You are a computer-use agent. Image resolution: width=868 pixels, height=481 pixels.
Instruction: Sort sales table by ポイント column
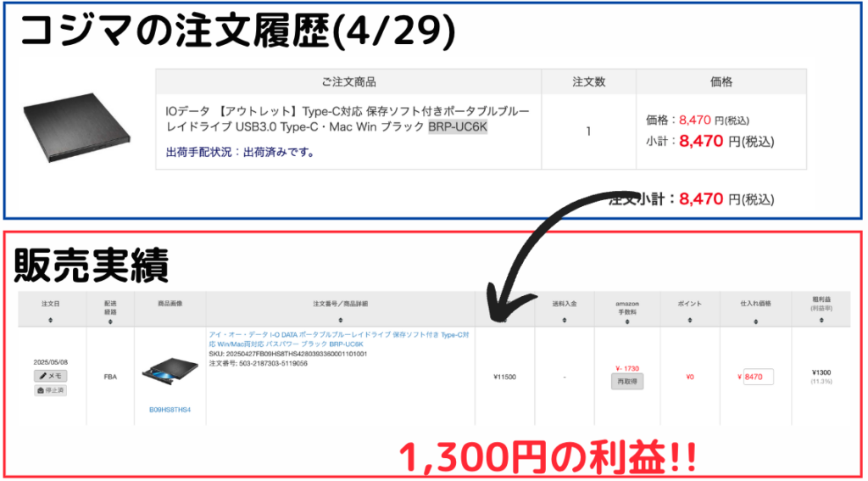[689, 321]
